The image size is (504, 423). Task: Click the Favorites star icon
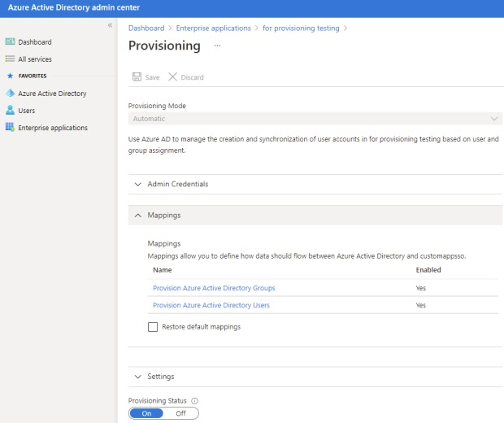[x=10, y=76]
